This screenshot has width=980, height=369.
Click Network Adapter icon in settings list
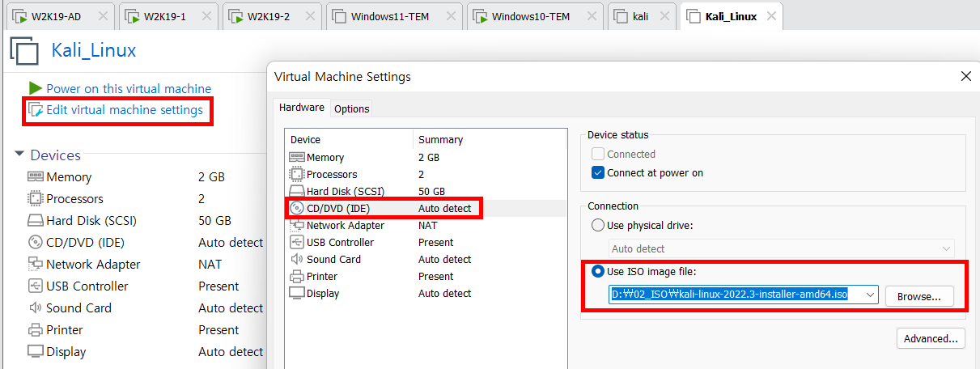tap(297, 225)
